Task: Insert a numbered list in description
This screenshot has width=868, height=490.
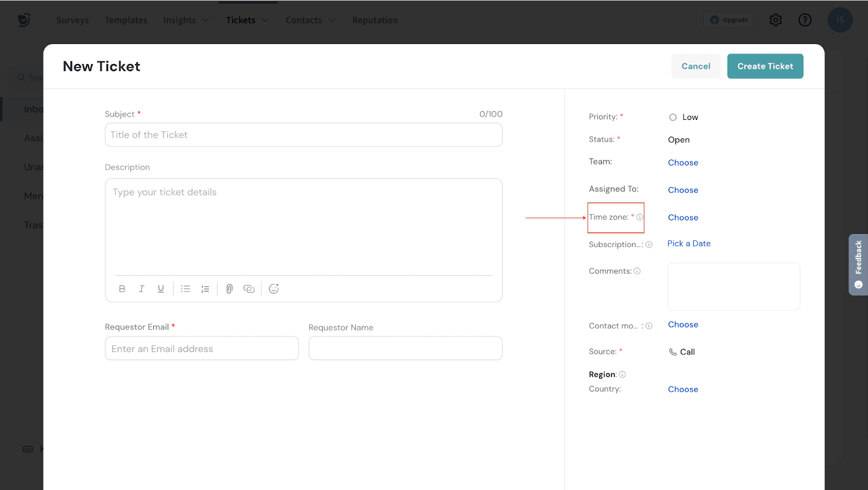Action: click(x=205, y=289)
